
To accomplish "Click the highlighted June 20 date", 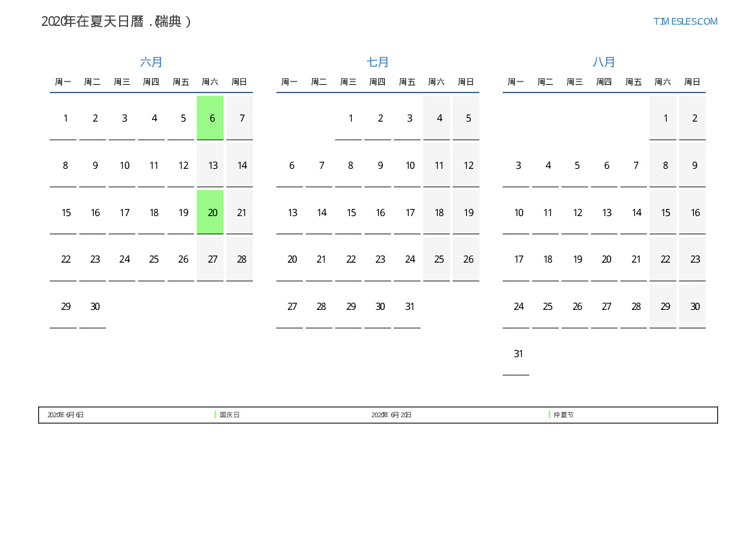I will tap(210, 212).
